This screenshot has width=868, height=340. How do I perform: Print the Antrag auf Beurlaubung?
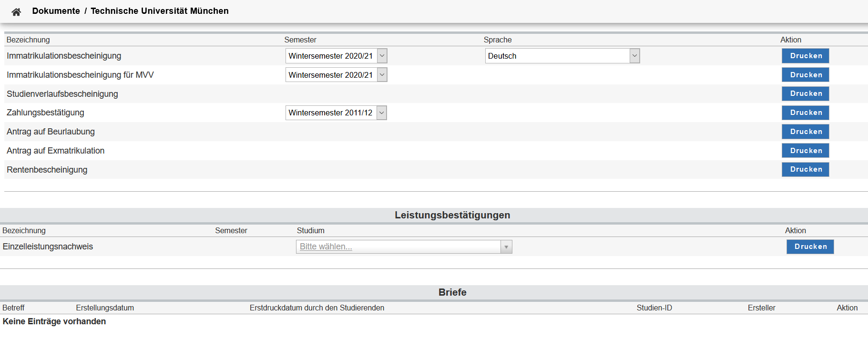(x=805, y=132)
